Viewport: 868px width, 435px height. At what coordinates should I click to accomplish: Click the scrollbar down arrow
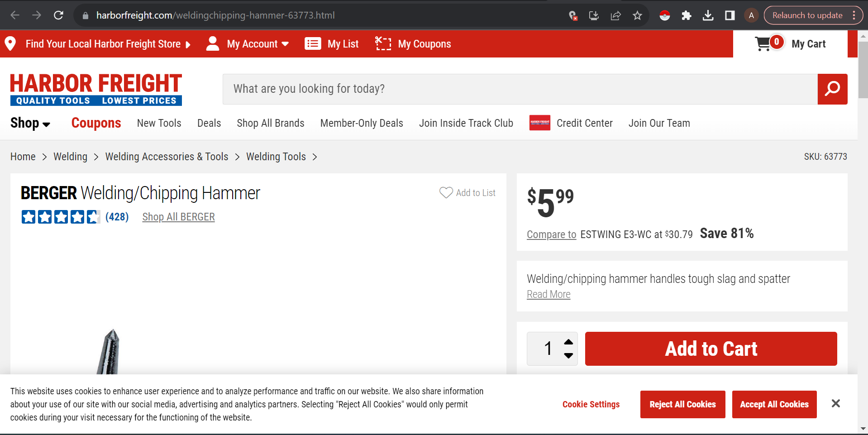[863, 429]
